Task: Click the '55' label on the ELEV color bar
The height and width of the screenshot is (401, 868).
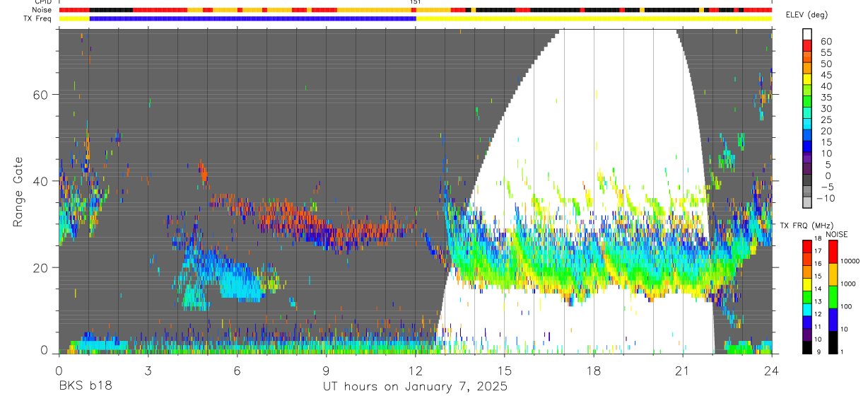Action: (x=826, y=52)
